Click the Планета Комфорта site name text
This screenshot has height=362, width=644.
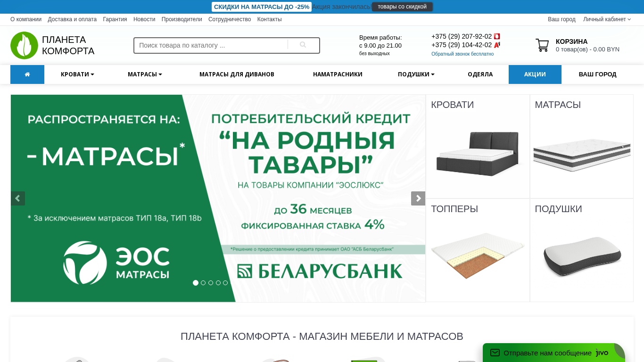click(x=68, y=45)
